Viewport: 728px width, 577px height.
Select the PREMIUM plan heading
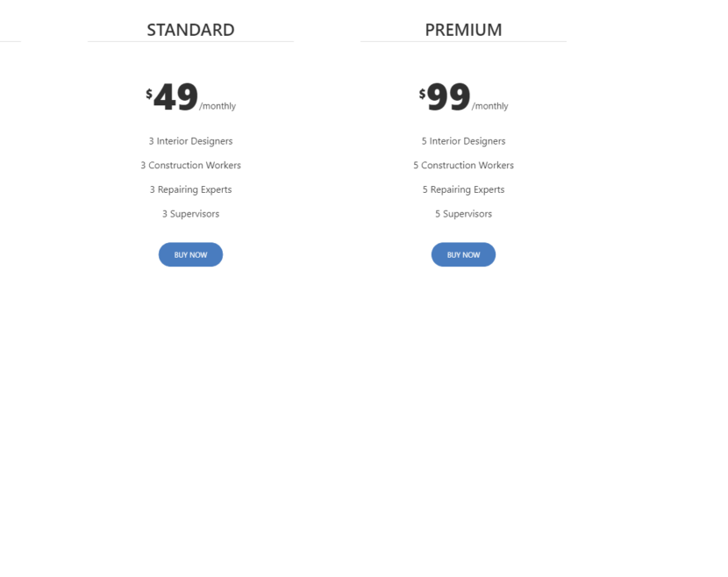click(x=463, y=30)
